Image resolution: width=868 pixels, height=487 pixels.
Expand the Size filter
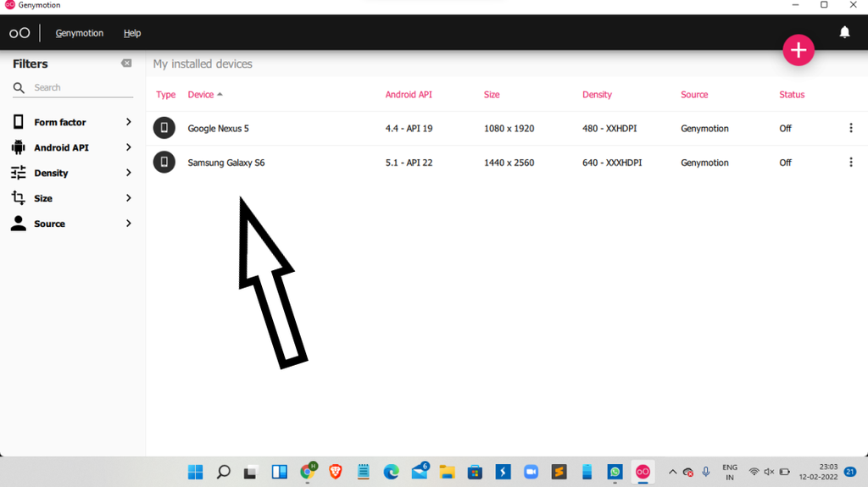tap(129, 198)
